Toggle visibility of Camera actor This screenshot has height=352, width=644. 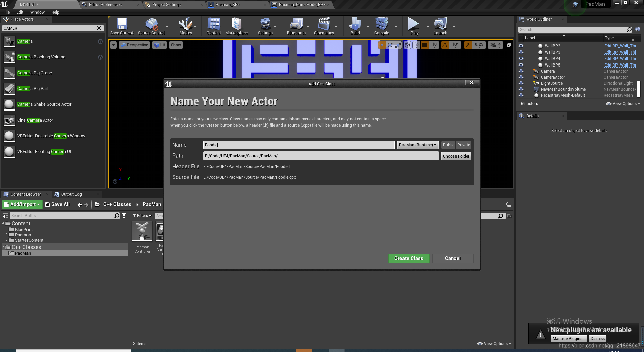tap(521, 71)
